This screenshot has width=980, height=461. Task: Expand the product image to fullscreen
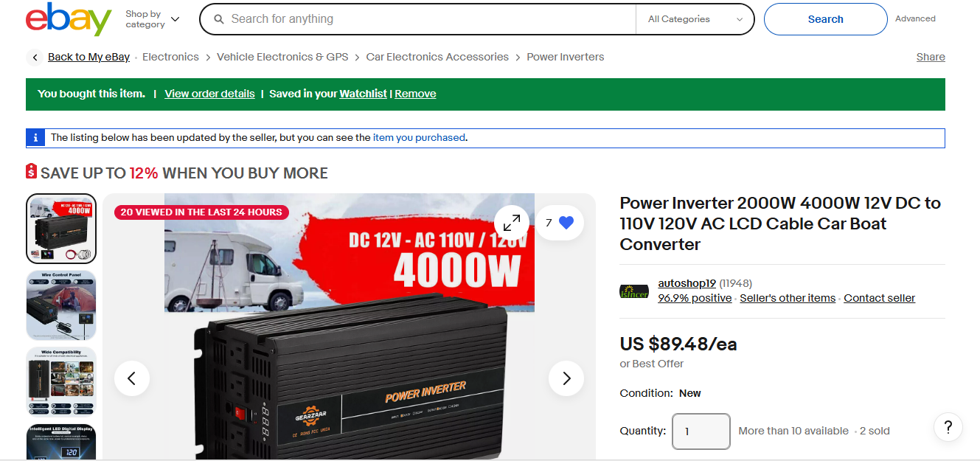tap(512, 222)
